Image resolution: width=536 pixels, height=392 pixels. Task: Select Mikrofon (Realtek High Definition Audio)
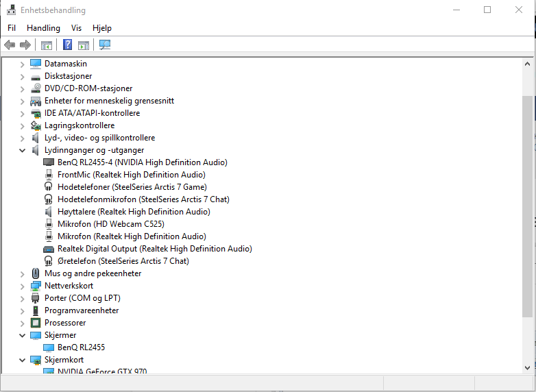(132, 236)
